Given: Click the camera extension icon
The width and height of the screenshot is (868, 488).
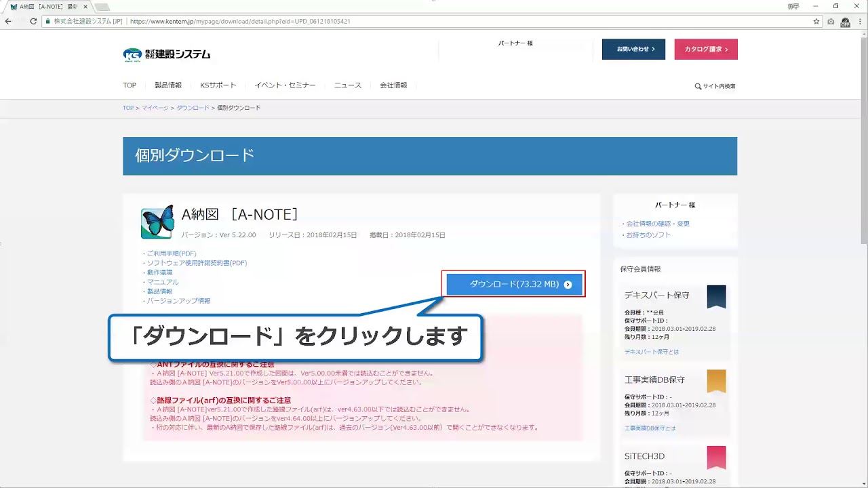Looking at the screenshot, I should (x=831, y=22).
